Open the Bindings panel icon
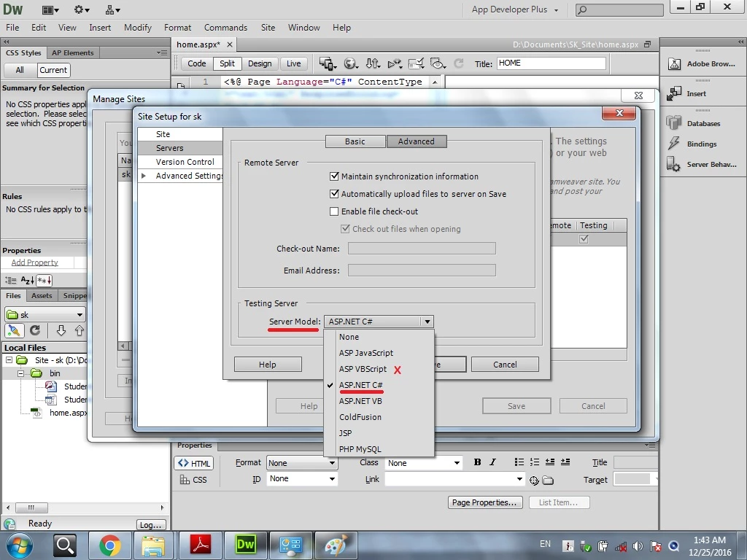747x560 pixels. point(674,144)
